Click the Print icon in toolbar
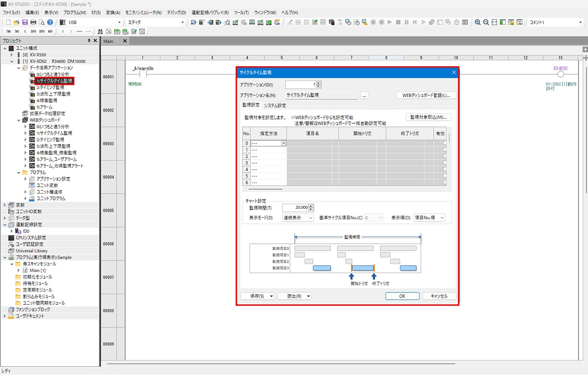 click(x=33, y=22)
